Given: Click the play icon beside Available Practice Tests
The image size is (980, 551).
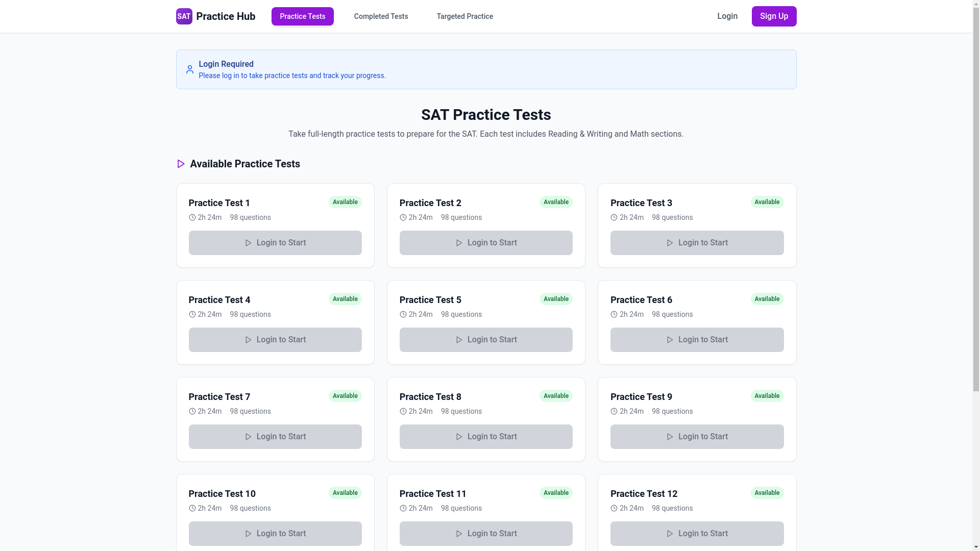Looking at the screenshot, I should tap(181, 164).
